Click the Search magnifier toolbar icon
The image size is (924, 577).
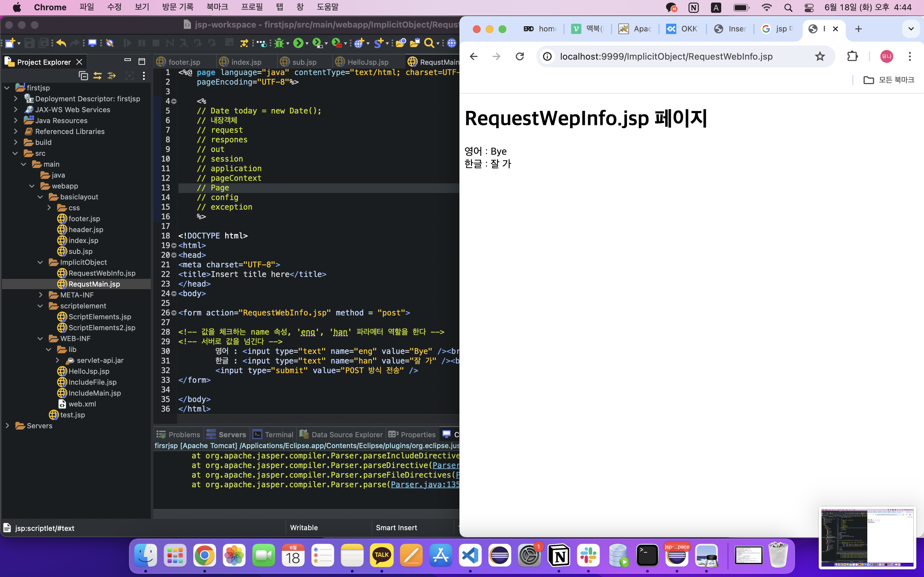pyautogui.click(x=429, y=43)
